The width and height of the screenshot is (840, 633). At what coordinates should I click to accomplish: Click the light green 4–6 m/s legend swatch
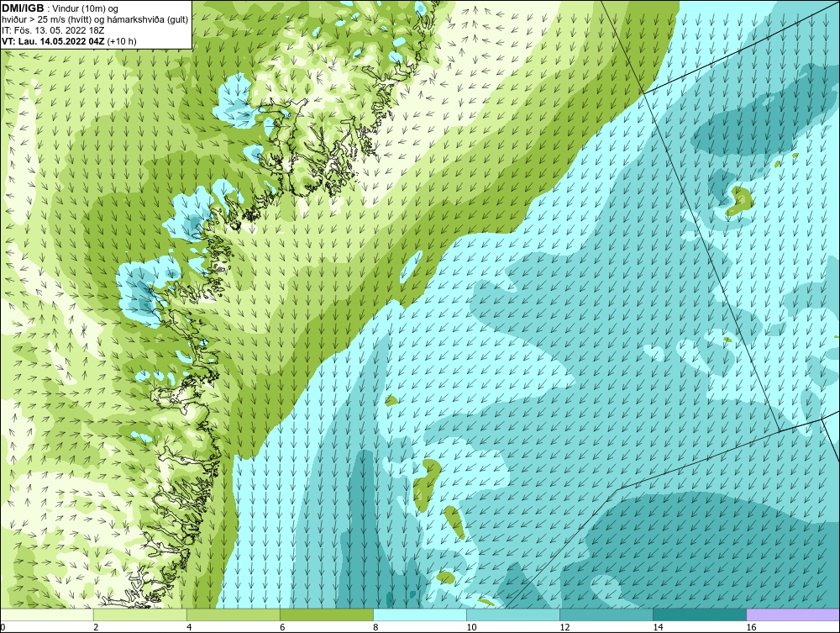point(233,615)
